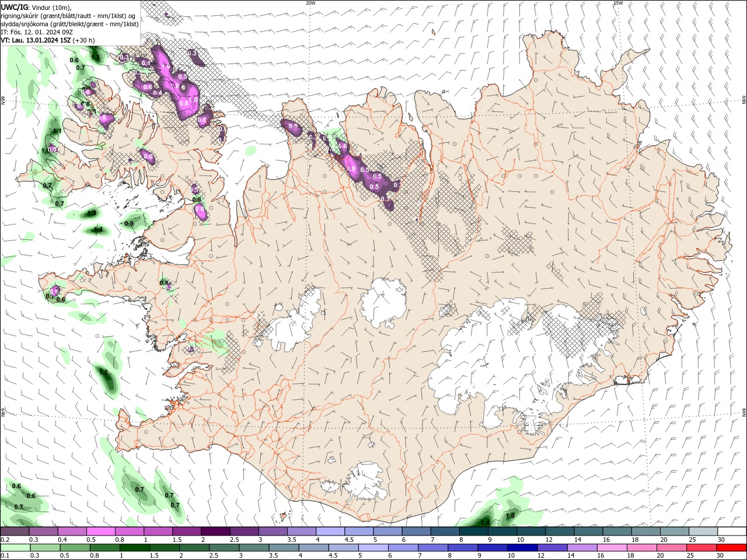Select the snow legend swatch starting at 0.2
Image resolution: width=747 pixels, height=560 pixels.
15,531
